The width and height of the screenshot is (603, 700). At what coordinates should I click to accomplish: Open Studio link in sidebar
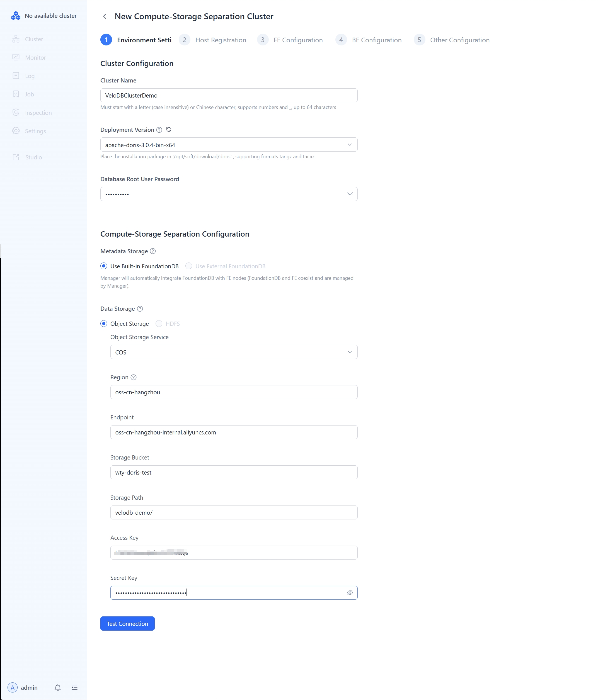33,157
